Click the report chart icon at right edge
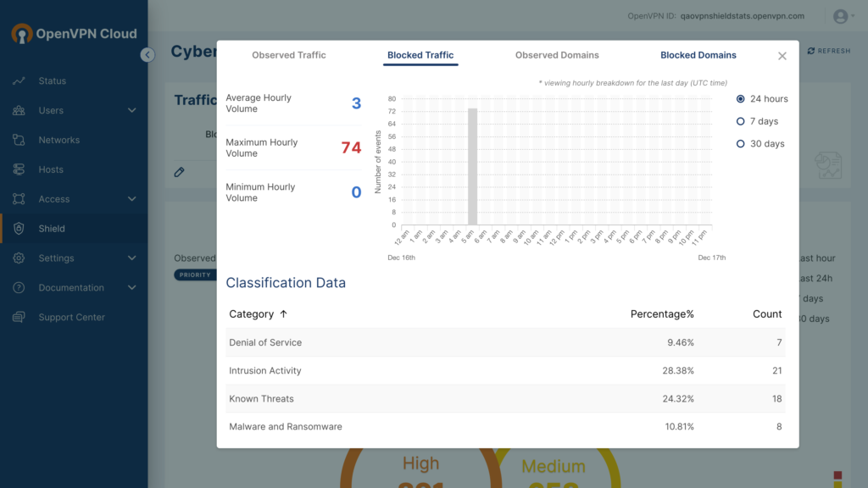868x488 pixels. tap(829, 165)
